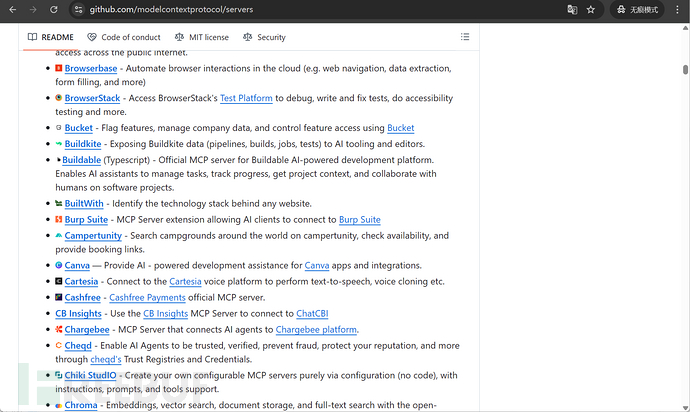Image resolution: width=690 pixels, height=412 pixels.
Task: Open the Chiki StudIO link
Action: pos(90,375)
